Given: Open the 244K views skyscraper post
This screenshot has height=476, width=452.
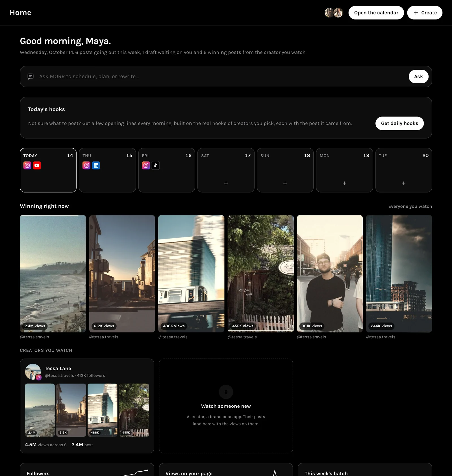Looking at the screenshot, I should pos(399,274).
